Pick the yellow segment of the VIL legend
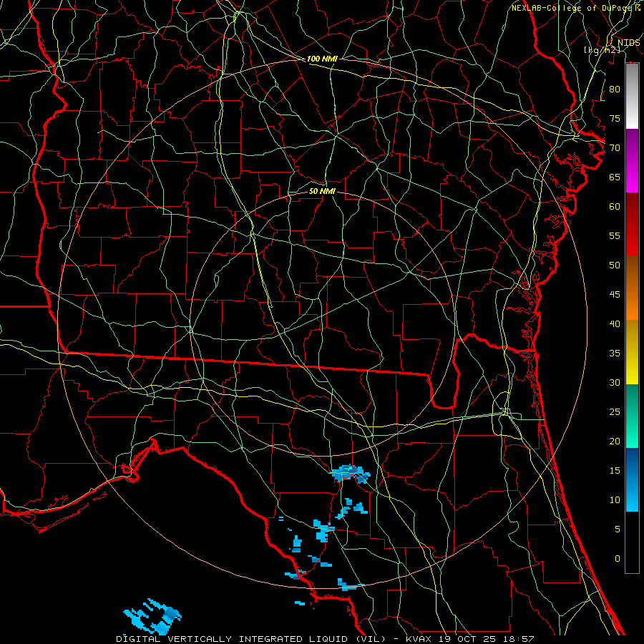This screenshot has width=644, height=644. [632, 352]
